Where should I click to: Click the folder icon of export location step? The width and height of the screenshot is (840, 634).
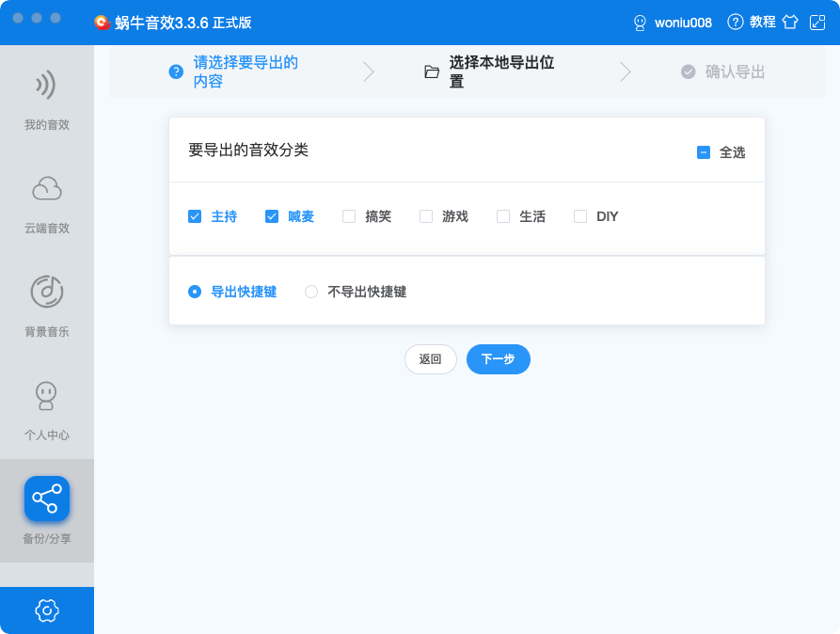[432, 71]
